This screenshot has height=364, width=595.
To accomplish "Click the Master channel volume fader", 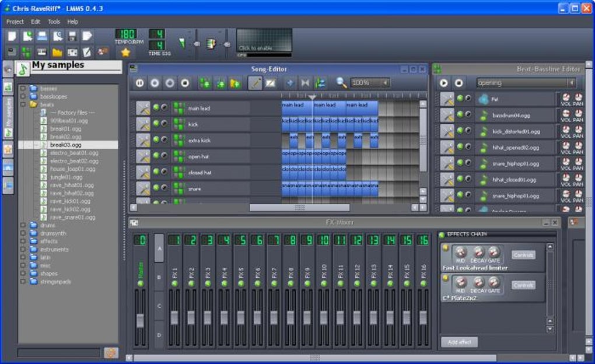I will pos(140,320).
